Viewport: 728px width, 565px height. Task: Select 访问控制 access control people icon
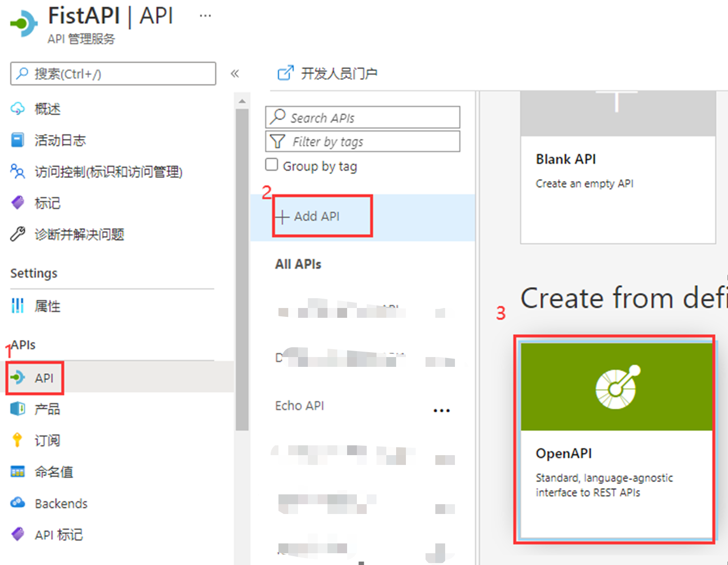tap(18, 172)
